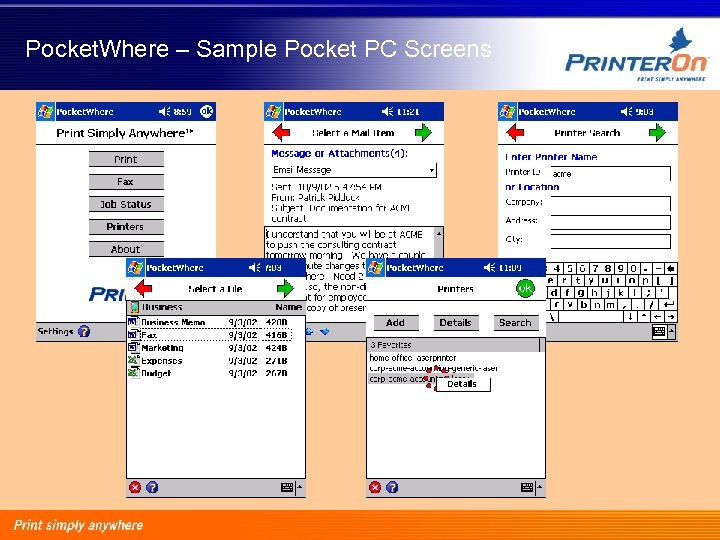720x540 pixels.
Task: Click the Name sort column header
Action: click(288, 307)
